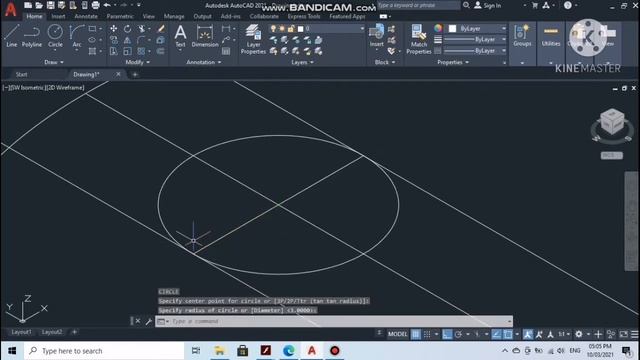Switch to the Layout1 tab

pyautogui.click(x=21, y=332)
